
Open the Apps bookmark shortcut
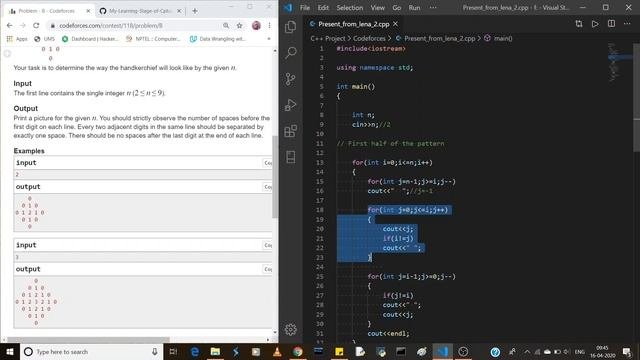coord(17,39)
